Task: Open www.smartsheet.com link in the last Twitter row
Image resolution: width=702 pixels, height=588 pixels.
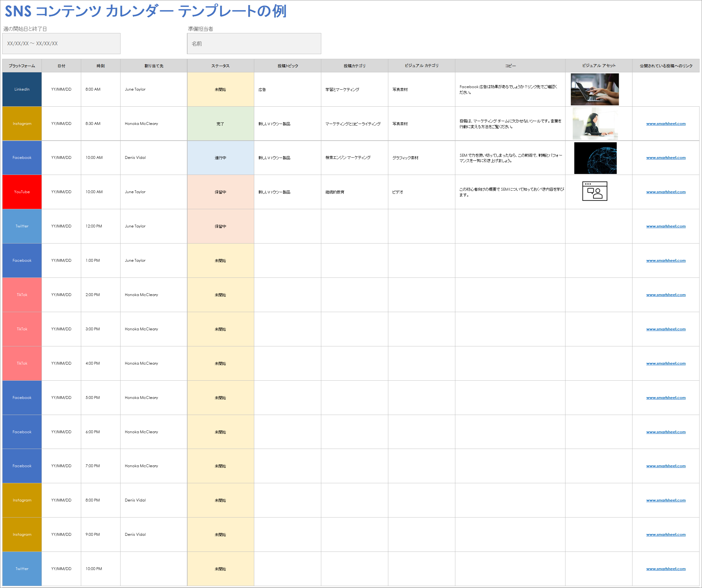Action: tap(665, 568)
